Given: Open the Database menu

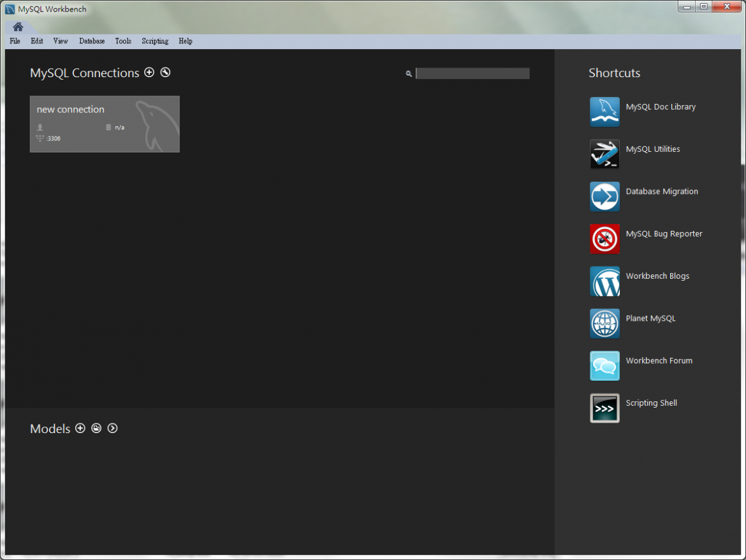Looking at the screenshot, I should coord(92,41).
